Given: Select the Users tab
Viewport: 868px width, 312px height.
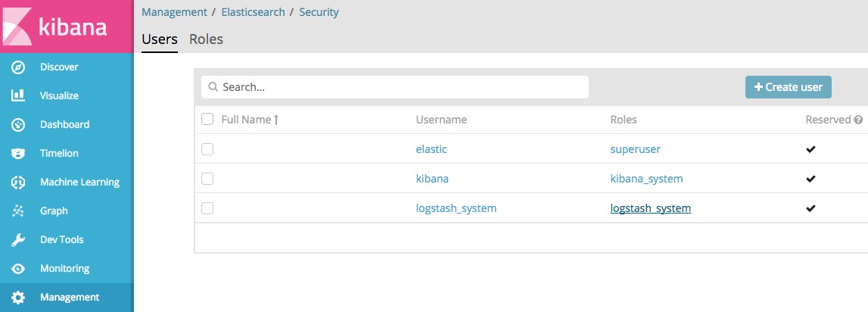Looking at the screenshot, I should pos(160,39).
